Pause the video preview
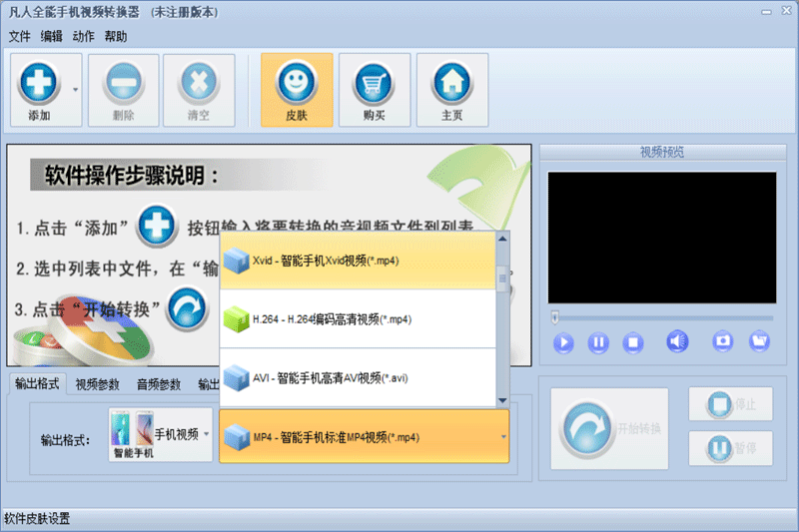The height and width of the screenshot is (532, 799). pyautogui.click(x=598, y=342)
